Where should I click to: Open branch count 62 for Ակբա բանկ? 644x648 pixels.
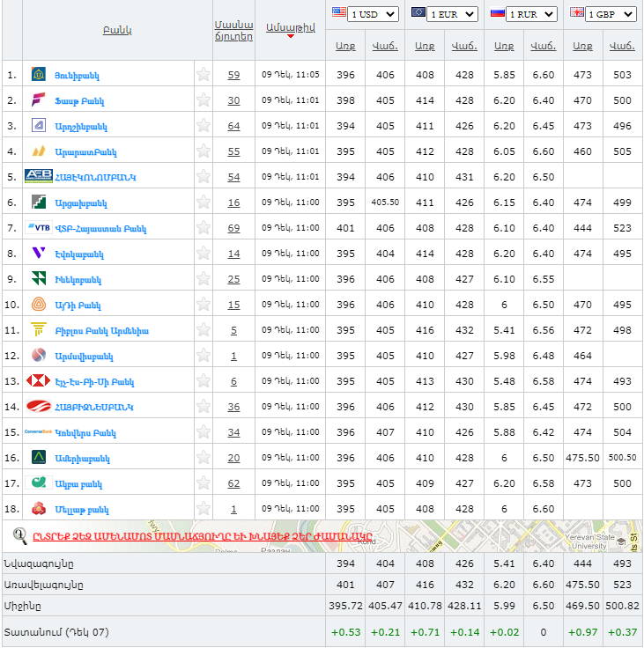[x=233, y=483]
